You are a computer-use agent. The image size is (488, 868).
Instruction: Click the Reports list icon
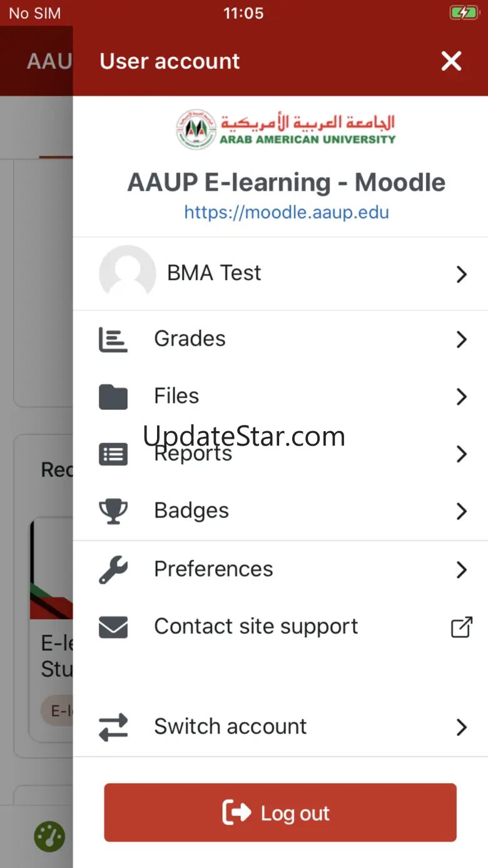tap(113, 454)
